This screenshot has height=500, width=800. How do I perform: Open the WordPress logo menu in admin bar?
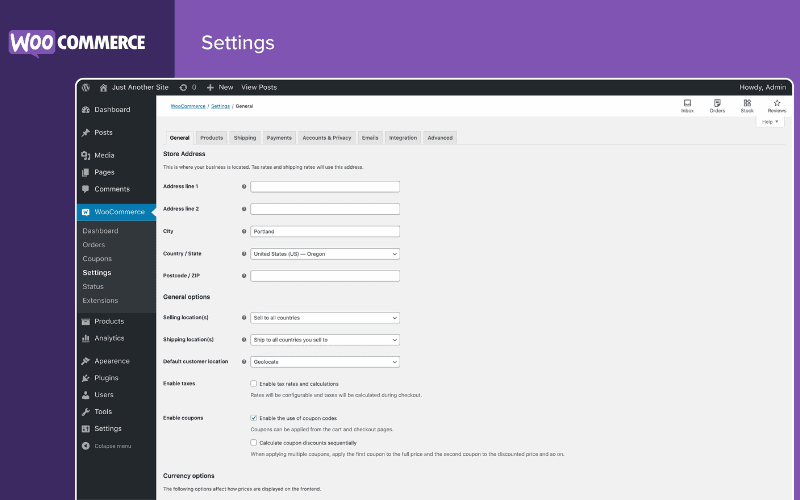86,87
